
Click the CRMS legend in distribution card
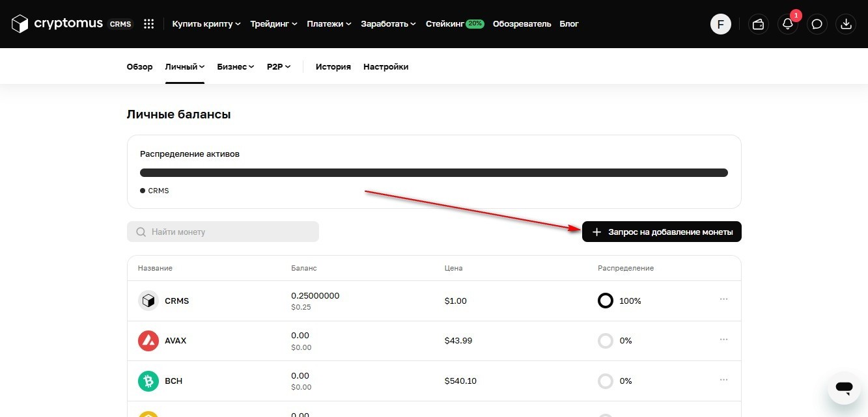(154, 191)
